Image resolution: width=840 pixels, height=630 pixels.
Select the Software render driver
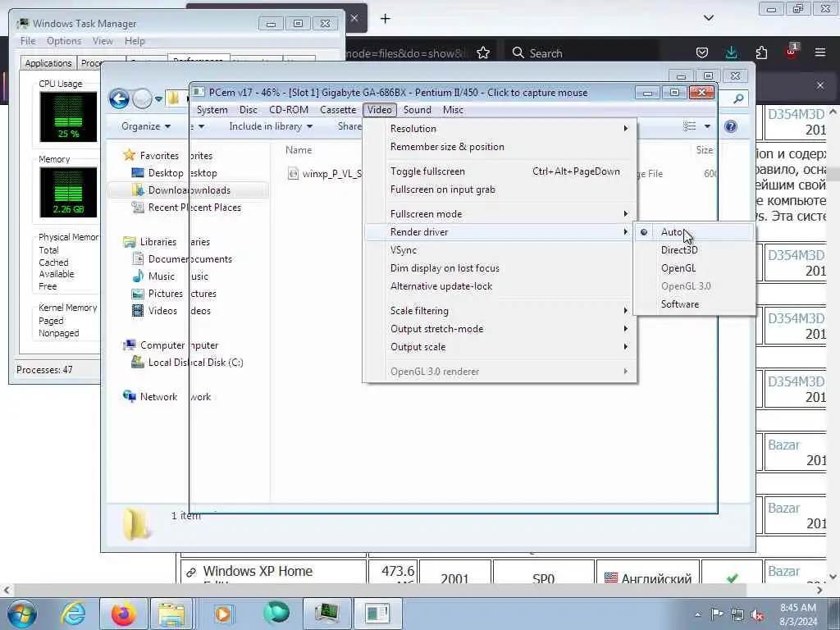pos(694,304)
